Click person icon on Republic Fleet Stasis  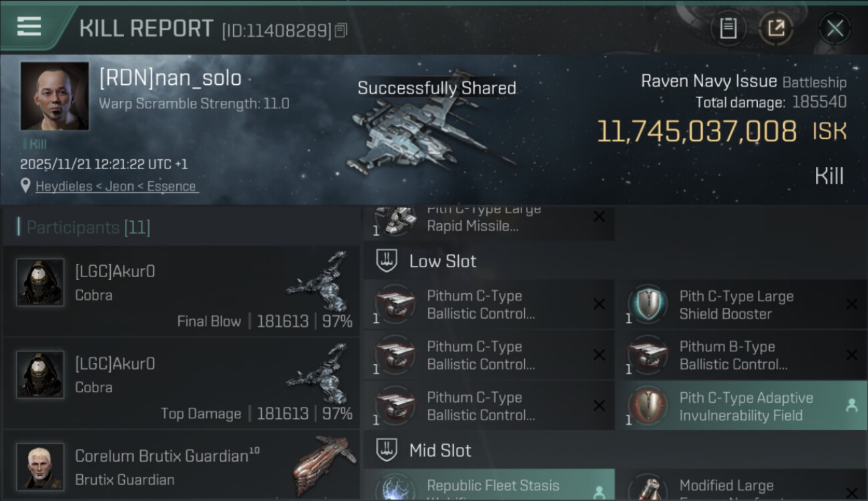599,493
